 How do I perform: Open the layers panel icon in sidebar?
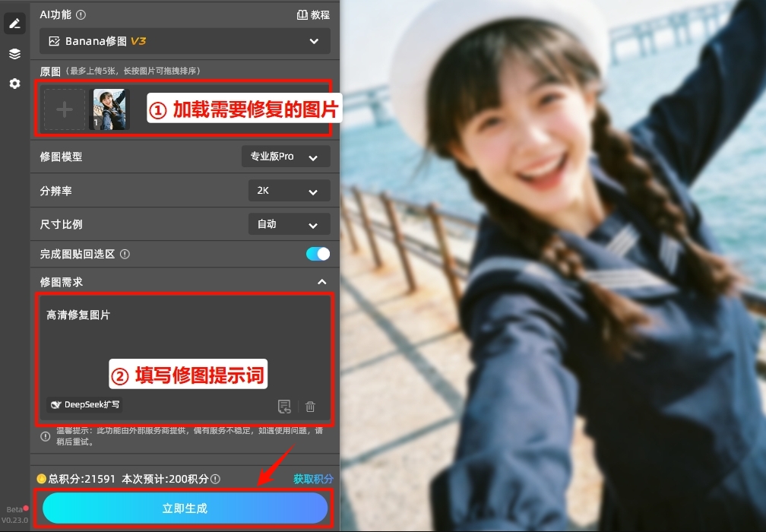(x=14, y=54)
